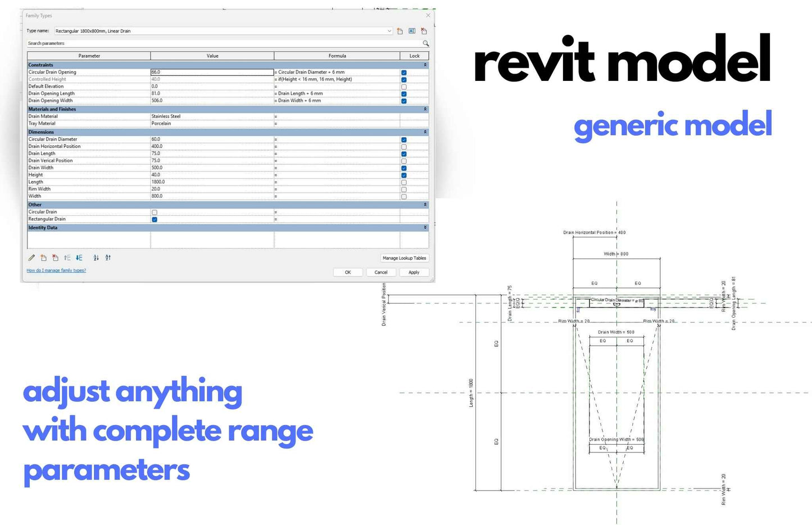Open the Type name dropdown
Viewport: 812px width, 525px height.
click(x=389, y=31)
